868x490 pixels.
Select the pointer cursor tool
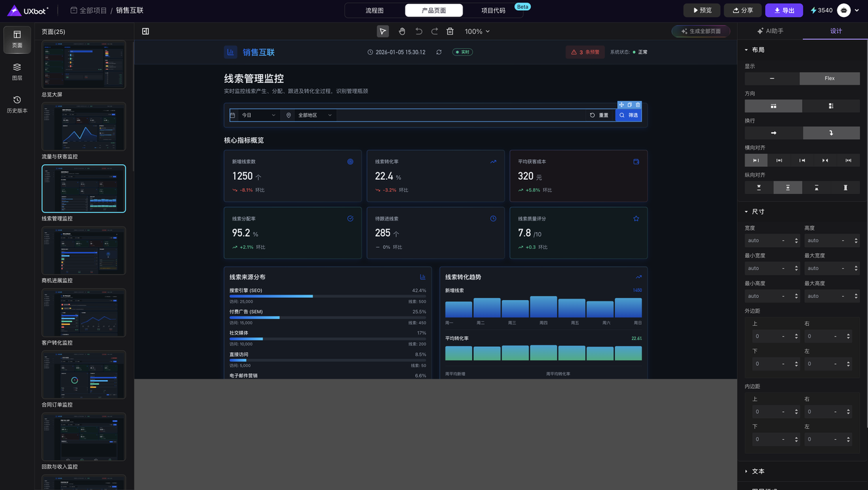383,31
